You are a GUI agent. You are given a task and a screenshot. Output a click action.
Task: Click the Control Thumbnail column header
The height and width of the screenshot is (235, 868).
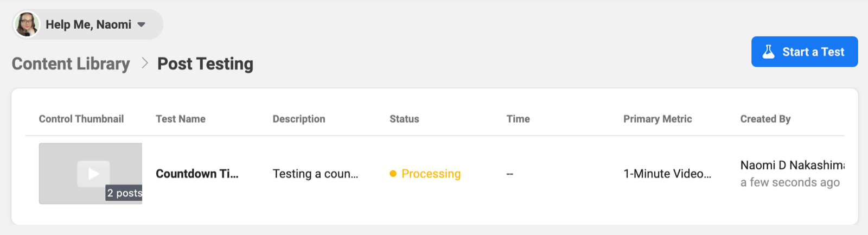click(x=81, y=119)
